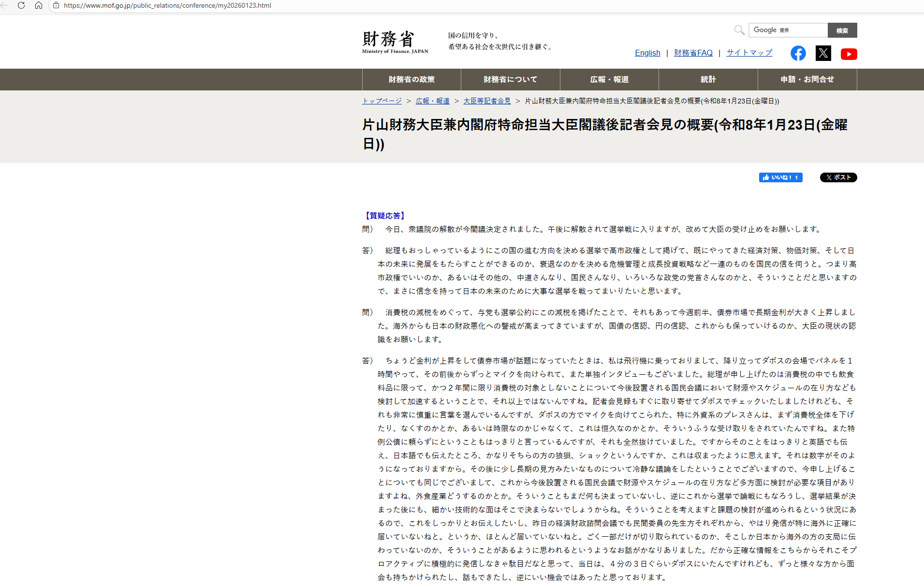
Task: Open the 財務省について menu
Action: tap(510, 79)
